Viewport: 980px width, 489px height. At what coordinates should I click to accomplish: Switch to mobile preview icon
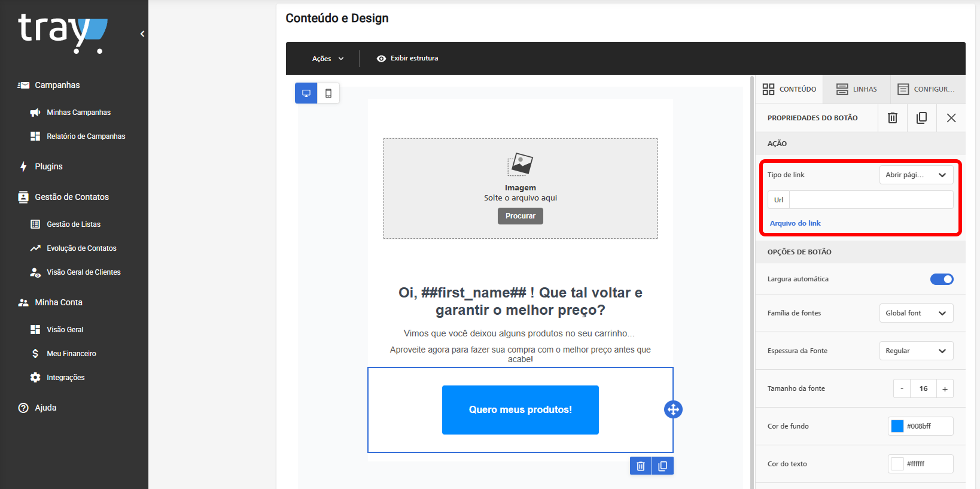pyautogui.click(x=328, y=93)
